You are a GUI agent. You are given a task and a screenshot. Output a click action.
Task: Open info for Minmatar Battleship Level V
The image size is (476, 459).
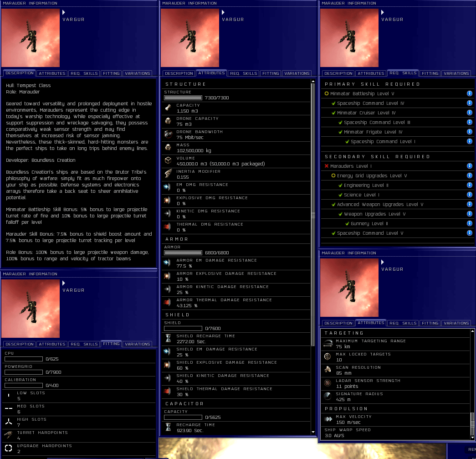[x=469, y=93]
